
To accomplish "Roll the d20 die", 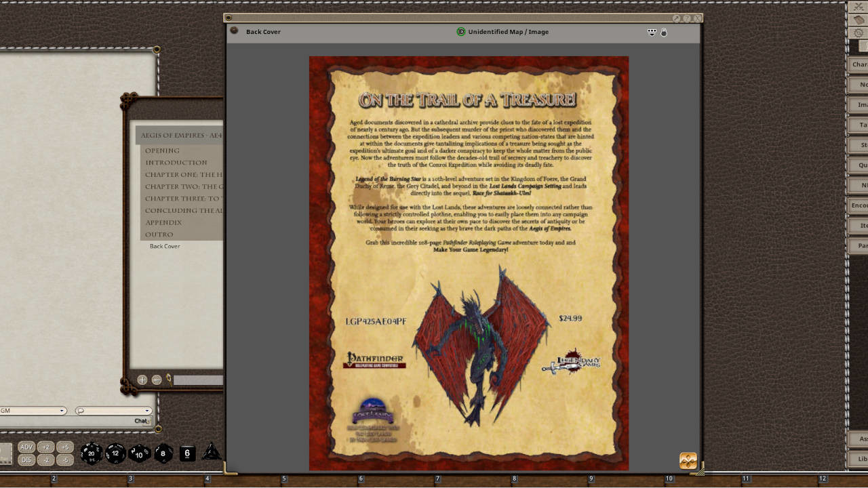I will (91, 453).
